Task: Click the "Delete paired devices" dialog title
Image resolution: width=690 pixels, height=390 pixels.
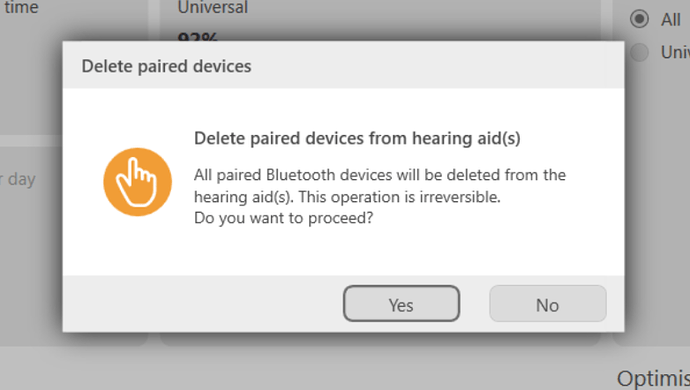Action: pyautogui.click(x=166, y=66)
